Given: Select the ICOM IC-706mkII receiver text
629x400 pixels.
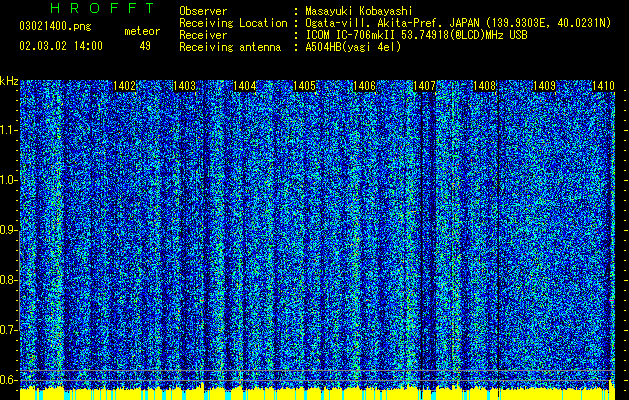Looking at the screenshot, I should [x=416, y=35].
